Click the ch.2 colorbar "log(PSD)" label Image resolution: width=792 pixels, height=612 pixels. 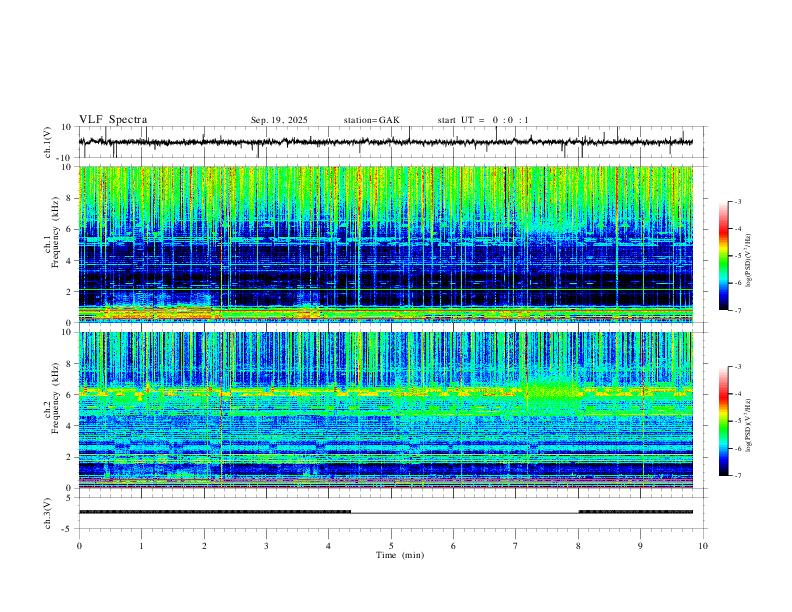point(748,425)
